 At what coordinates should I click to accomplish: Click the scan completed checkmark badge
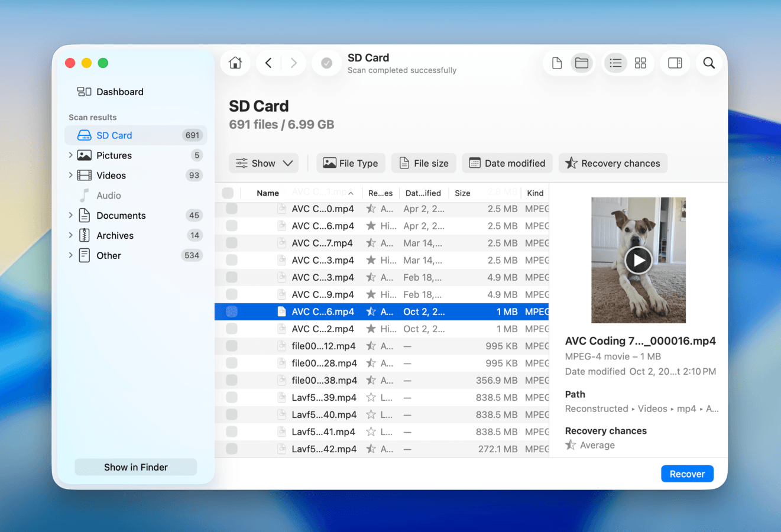[x=326, y=63]
